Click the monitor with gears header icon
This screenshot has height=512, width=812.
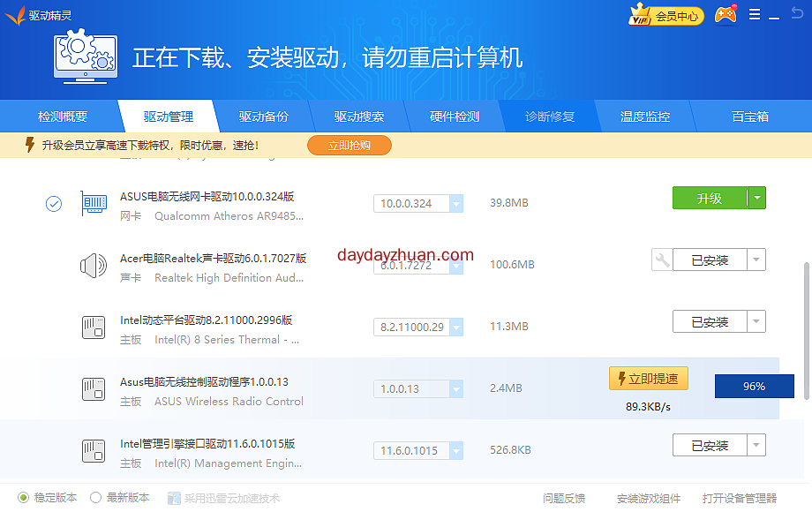86,56
